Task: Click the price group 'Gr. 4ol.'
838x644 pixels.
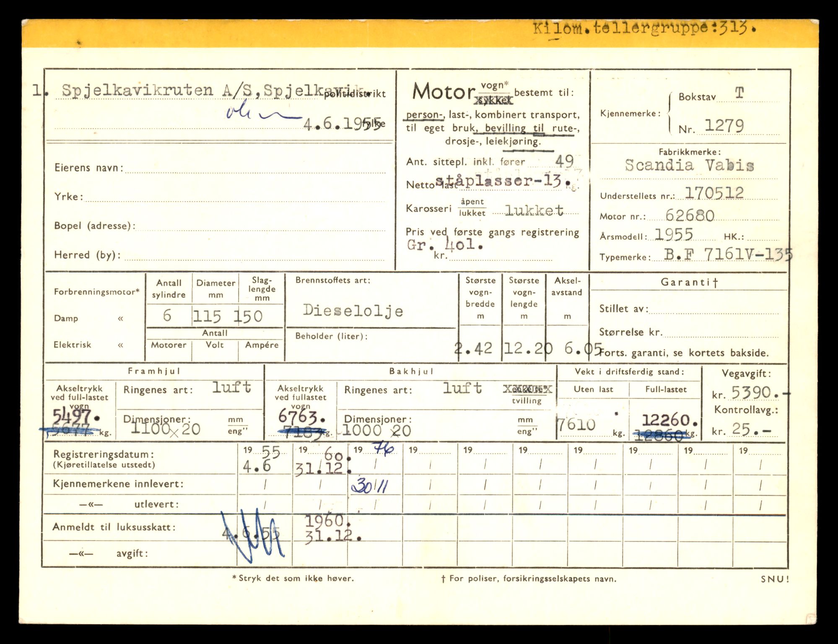Action: coord(445,245)
